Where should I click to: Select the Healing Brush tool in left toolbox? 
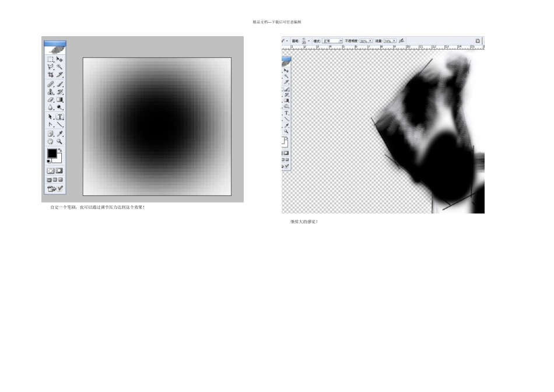(x=51, y=84)
